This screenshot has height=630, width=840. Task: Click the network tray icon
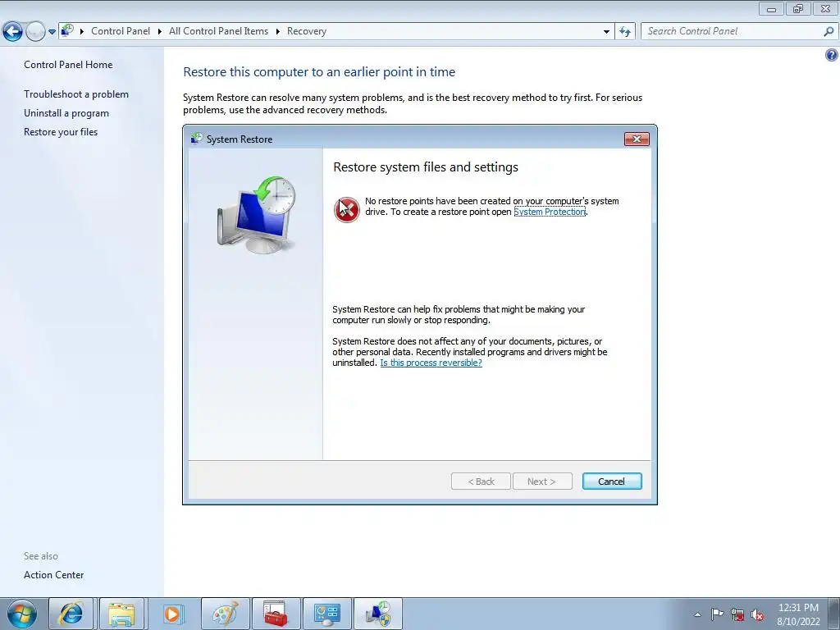(737, 615)
